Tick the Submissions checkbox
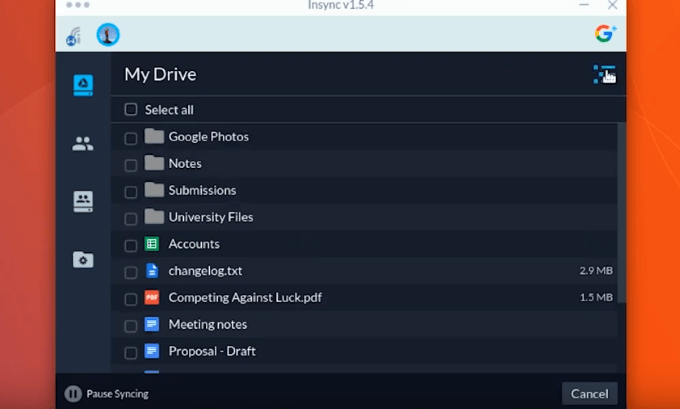Image resolution: width=680 pixels, height=409 pixels. pos(131,192)
